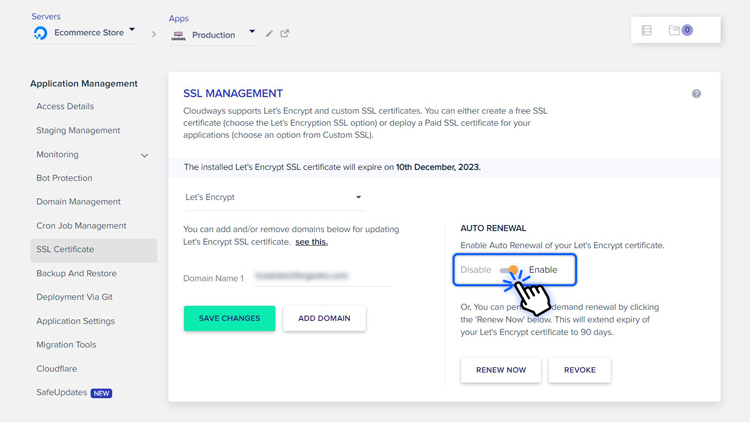The height and width of the screenshot is (422, 750).
Task: Click the pencil edit icon beside Production
Action: [x=269, y=34]
